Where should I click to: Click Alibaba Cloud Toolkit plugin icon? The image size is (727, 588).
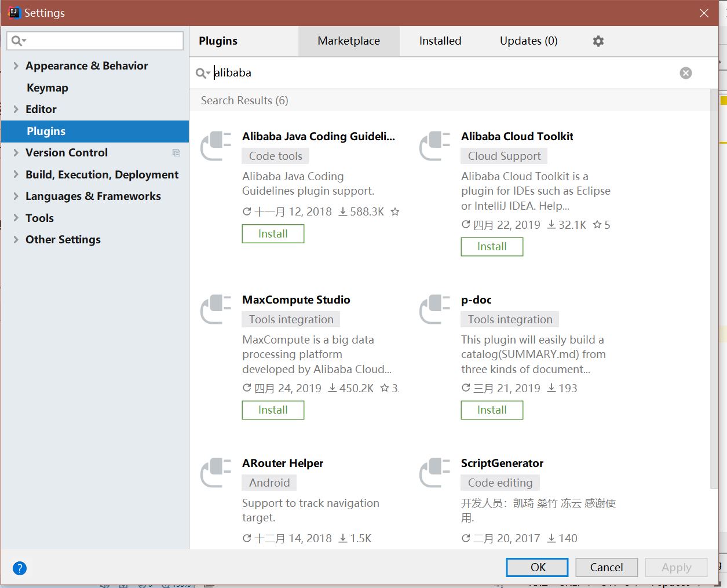(435, 146)
